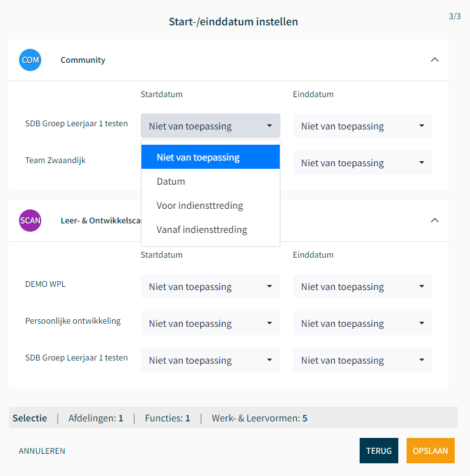The height and width of the screenshot is (476, 470).
Task: Open Einddatum dropdown for Community SDB Groep Leerjaar 1
Action: pos(362,126)
